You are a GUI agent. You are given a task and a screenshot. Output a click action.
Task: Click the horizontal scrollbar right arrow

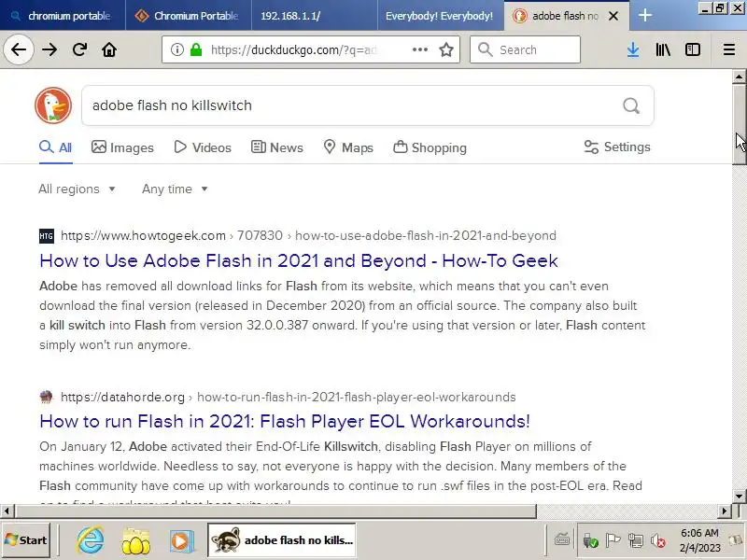(x=725, y=511)
